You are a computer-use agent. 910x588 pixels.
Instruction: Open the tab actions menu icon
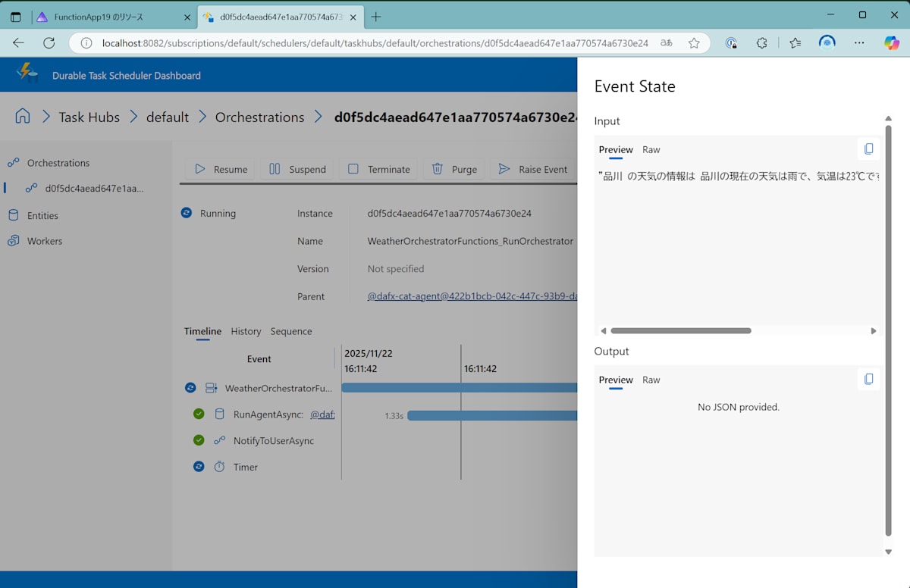(15, 17)
